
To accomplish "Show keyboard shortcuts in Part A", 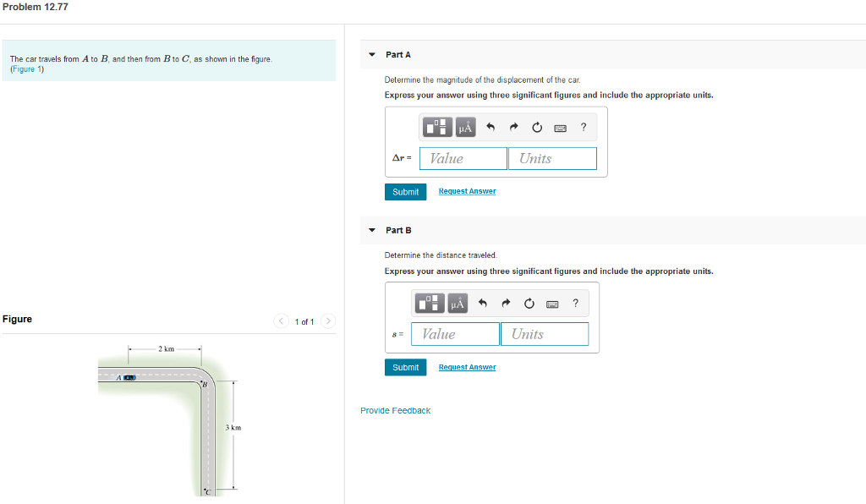I will [x=560, y=128].
